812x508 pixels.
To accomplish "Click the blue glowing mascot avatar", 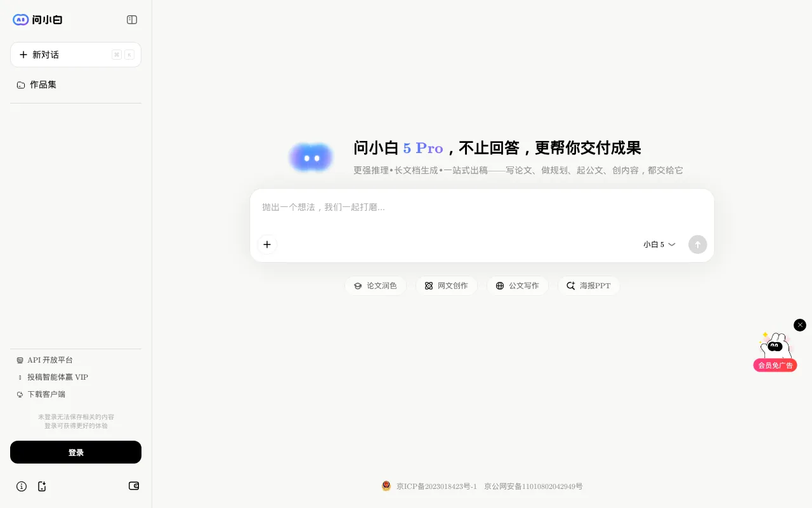I will tap(311, 157).
